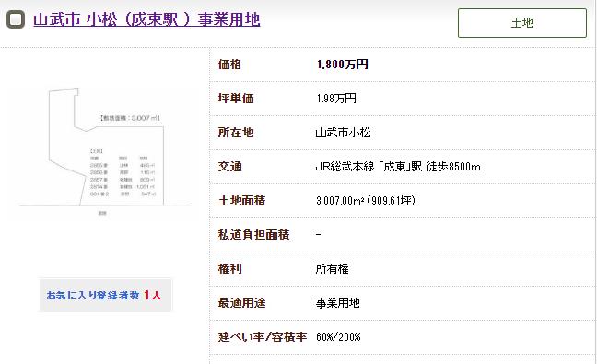
Task: Select the 坪単価 value 1.98万円
Action: 336,99
